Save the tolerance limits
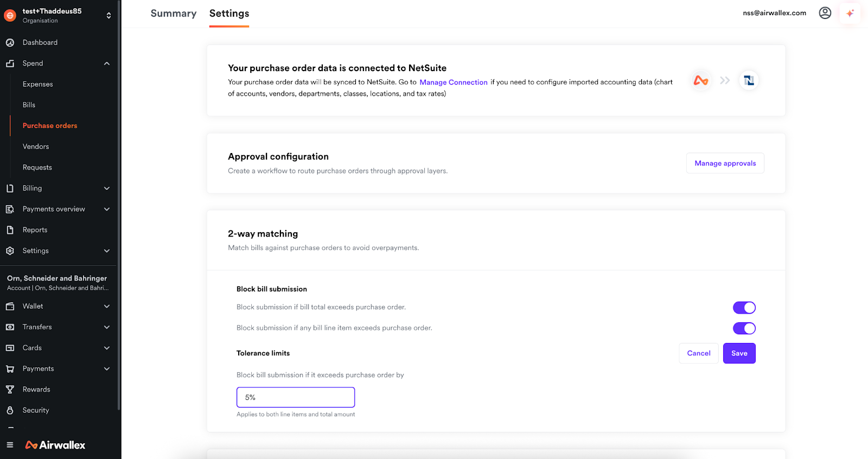The image size is (868, 459). click(x=739, y=353)
